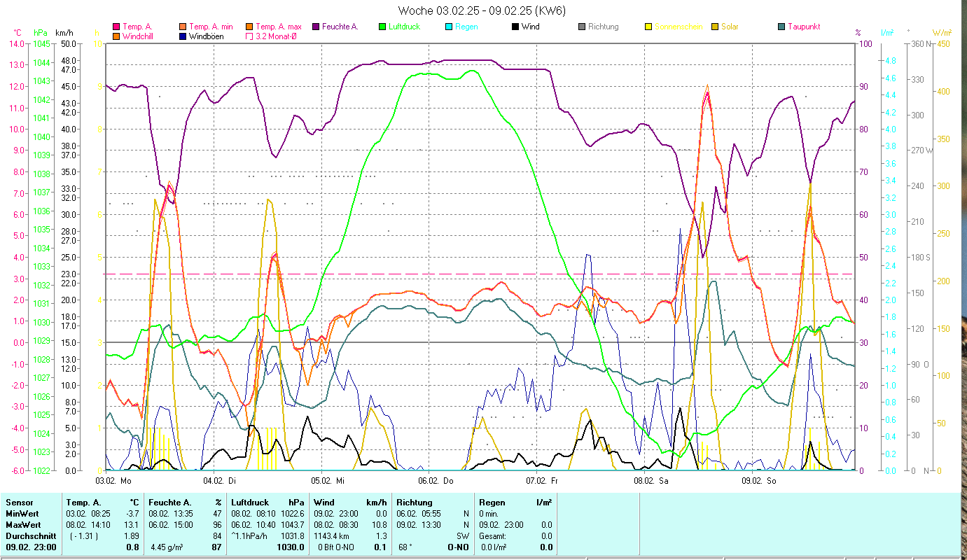The height and width of the screenshot is (560, 967).
Task: Click the '^1.1hPa/h' pressure trend value
Action: [x=250, y=536]
